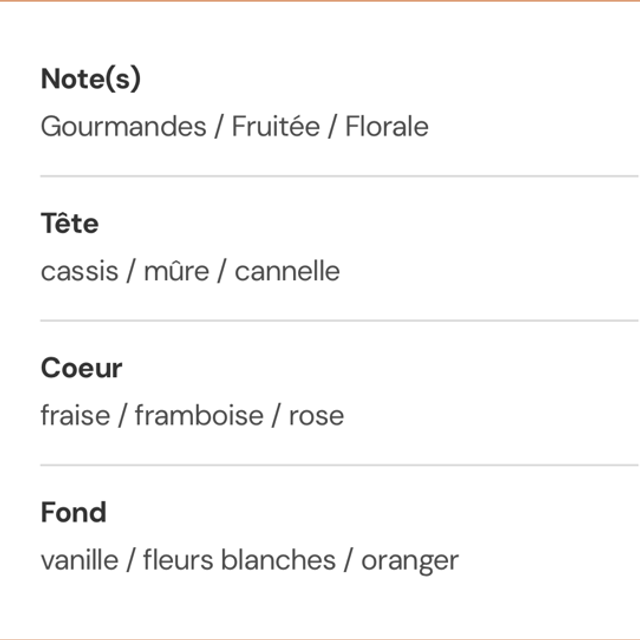Screen dimensions: 640x640
Task: Tap the "oranger" base note
Action: click(x=410, y=560)
